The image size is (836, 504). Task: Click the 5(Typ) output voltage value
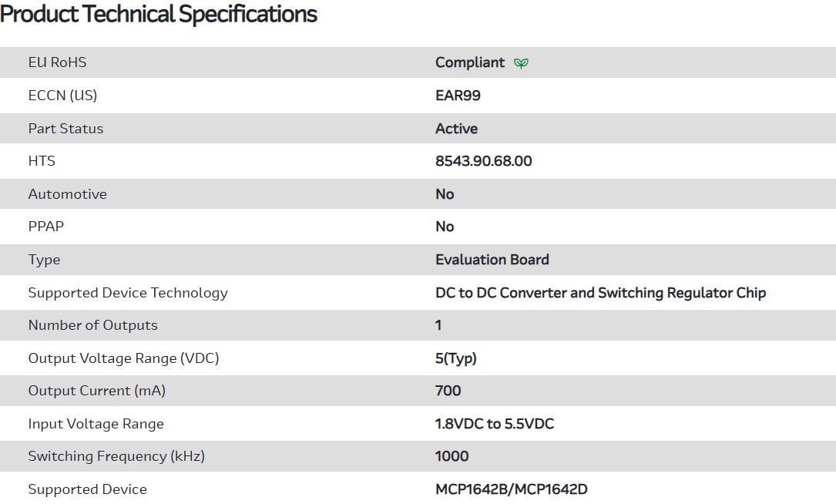click(x=455, y=358)
